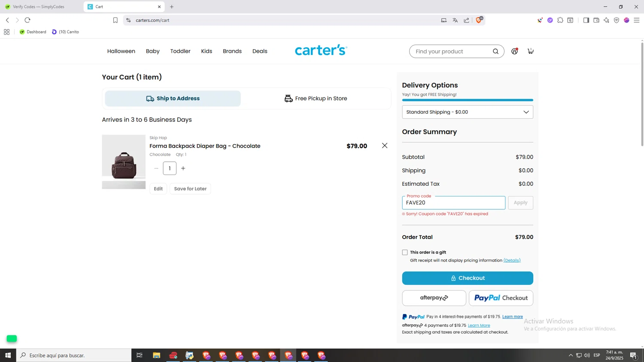Open the Halloween menu
The height and width of the screenshot is (362, 644).
pyautogui.click(x=121, y=51)
